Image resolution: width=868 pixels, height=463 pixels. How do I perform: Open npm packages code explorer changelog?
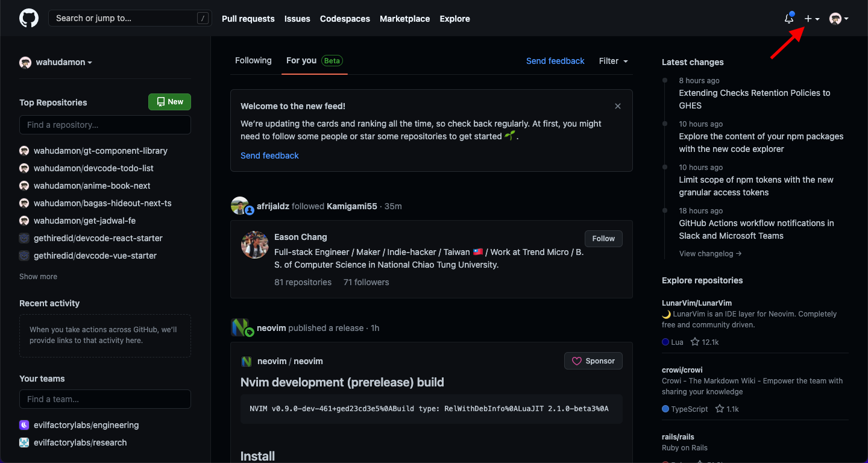tap(761, 142)
